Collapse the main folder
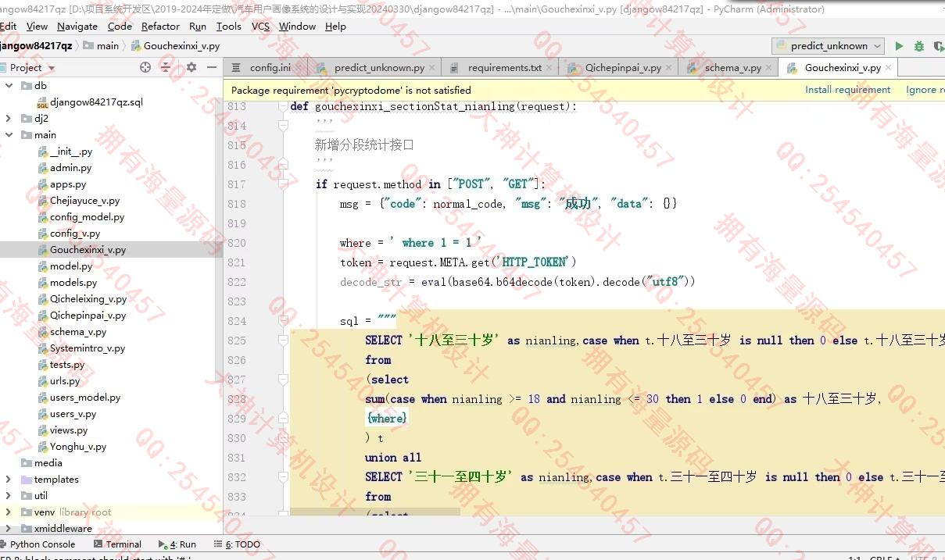The height and width of the screenshot is (560, 945). coord(8,135)
